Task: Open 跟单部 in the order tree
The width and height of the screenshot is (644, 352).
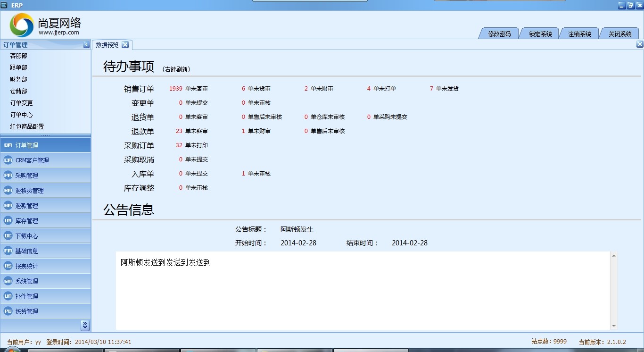Action: pos(19,67)
